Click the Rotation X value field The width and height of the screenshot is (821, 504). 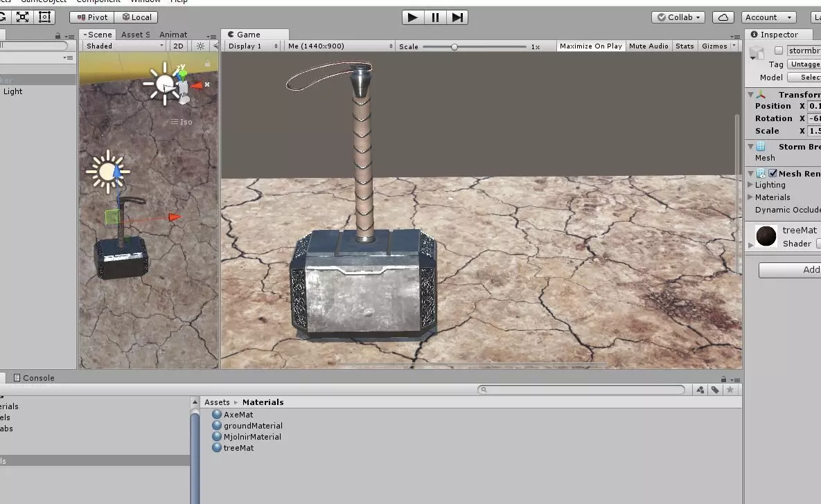click(x=814, y=118)
